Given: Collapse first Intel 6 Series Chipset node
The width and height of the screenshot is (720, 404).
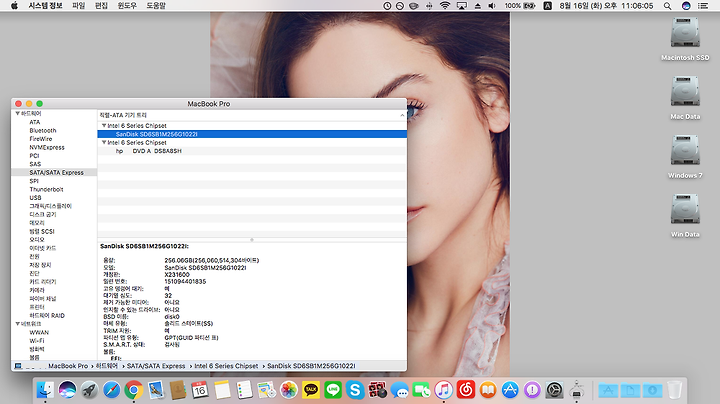Looking at the screenshot, I should [x=104, y=125].
